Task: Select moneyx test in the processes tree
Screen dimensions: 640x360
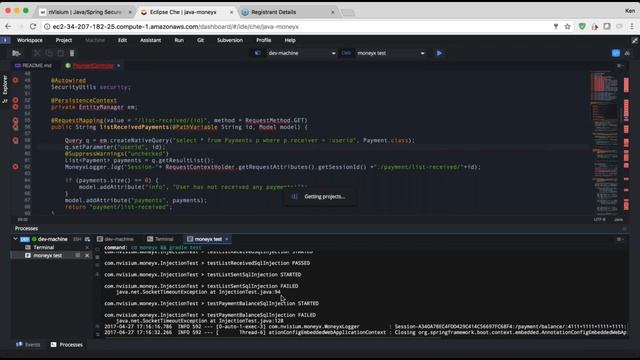Action: (48, 256)
